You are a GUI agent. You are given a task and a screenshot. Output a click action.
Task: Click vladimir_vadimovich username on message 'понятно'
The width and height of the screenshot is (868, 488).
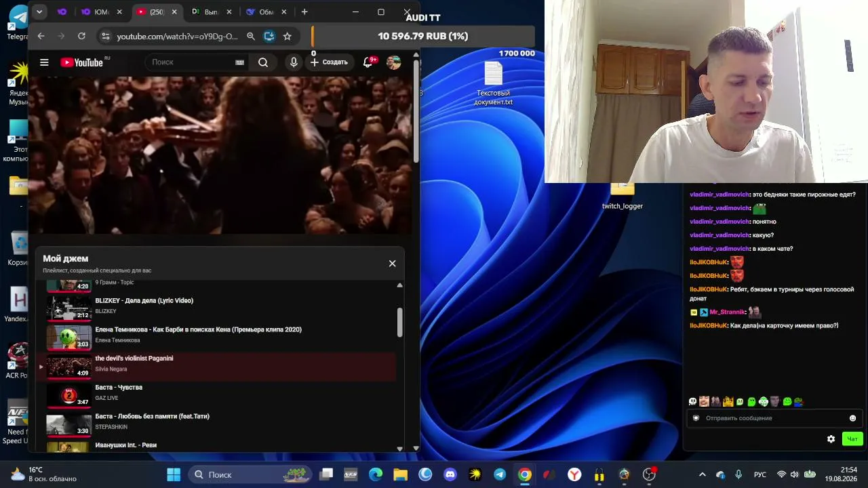coord(719,222)
